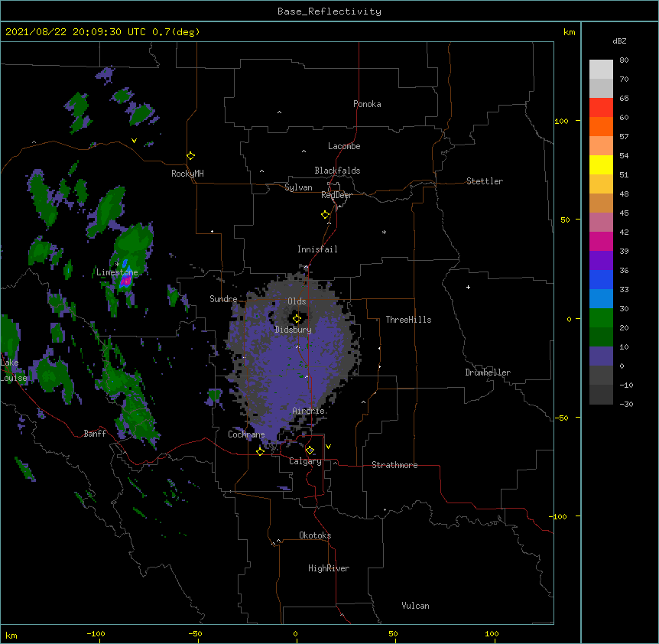Click the green 30 dBZ legend swatch
The width and height of the screenshot is (659, 644).
click(601, 318)
